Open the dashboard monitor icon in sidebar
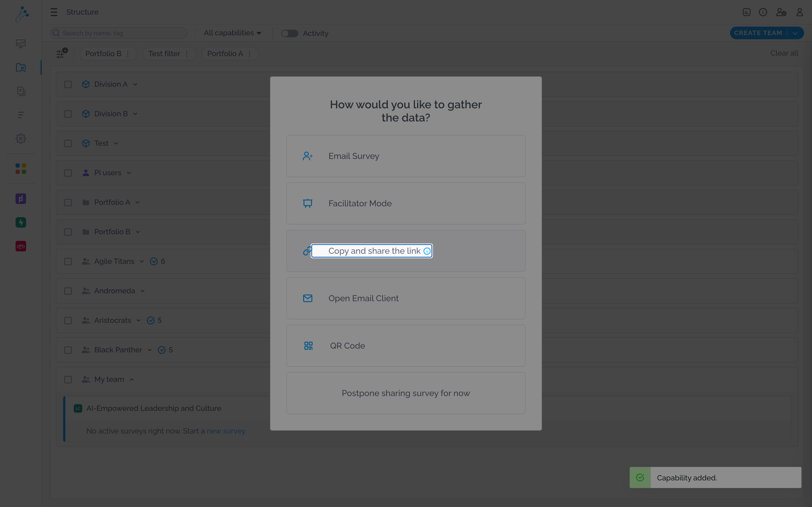Viewport: 812px width, 507px height. 21,43
